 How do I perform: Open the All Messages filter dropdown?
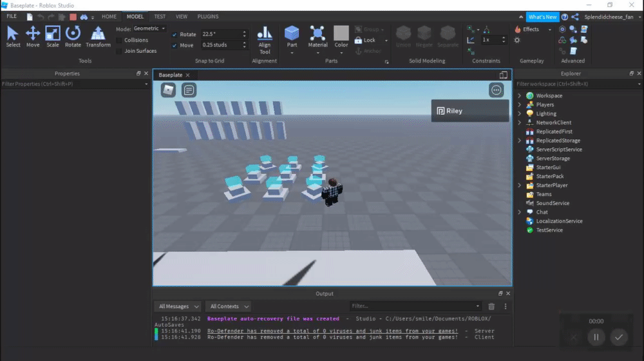178,306
